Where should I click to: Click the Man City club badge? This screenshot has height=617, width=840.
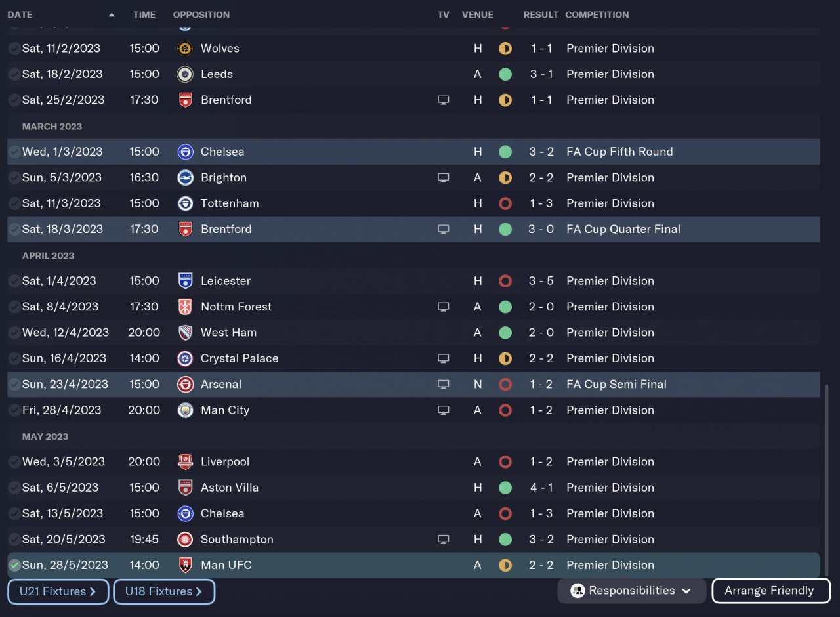[185, 410]
